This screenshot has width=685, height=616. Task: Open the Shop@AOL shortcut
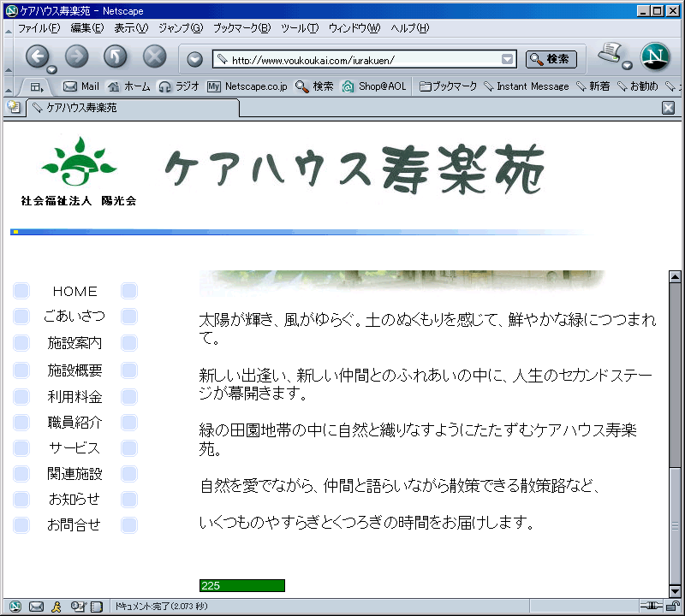pyautogui.click(x=374, y=86)
